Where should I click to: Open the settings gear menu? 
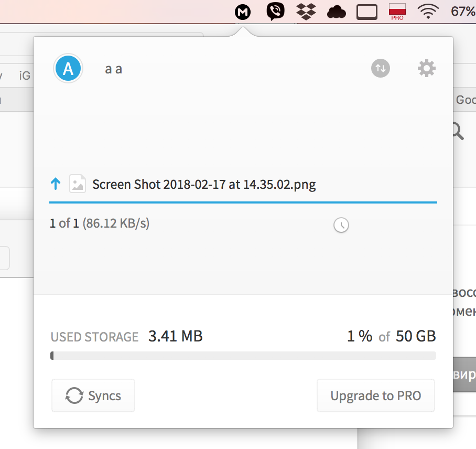(x=426, y=68)
